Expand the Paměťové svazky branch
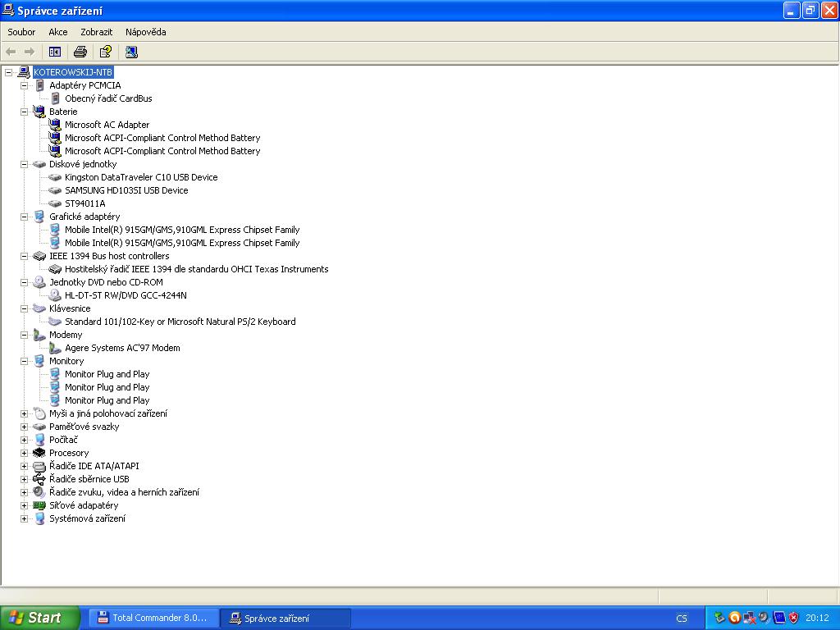 (x=24, y=427)
